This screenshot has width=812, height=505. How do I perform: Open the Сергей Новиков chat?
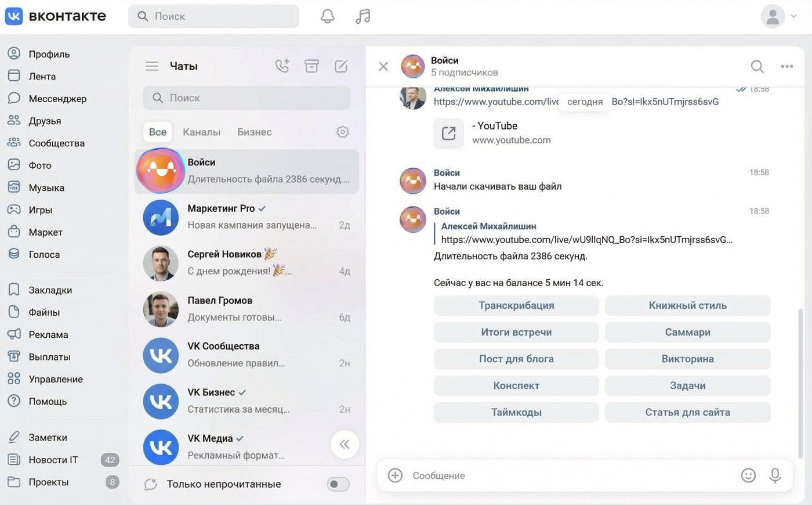(246, 263)
